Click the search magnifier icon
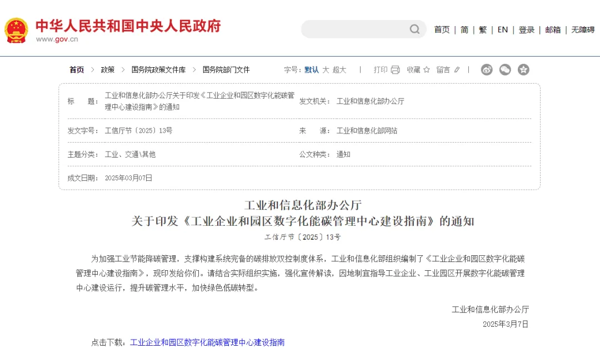This screenshot has width=600, height=364. coord(414,29)
